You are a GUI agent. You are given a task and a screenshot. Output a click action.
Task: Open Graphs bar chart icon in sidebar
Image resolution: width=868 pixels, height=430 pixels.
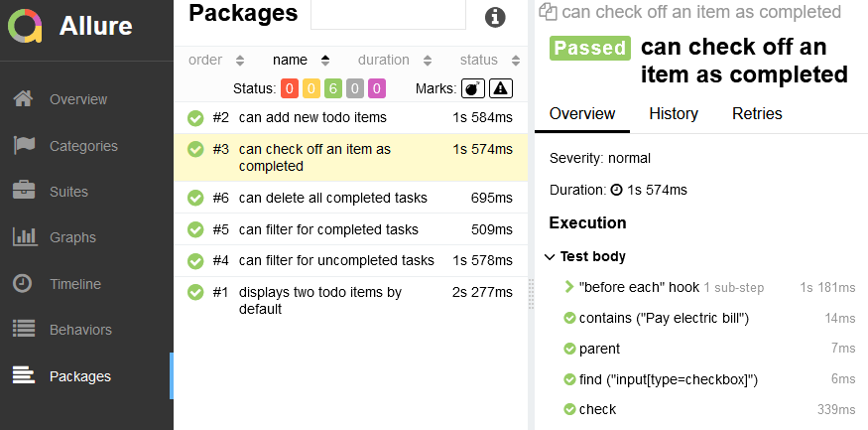click(x=24, y=237)
